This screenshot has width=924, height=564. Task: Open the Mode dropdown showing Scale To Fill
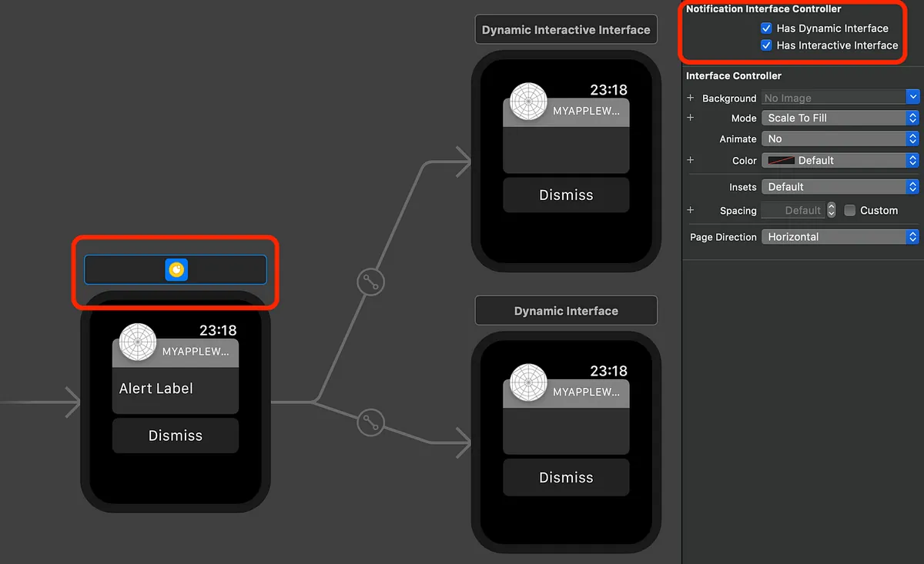click(x=839, y=117)
